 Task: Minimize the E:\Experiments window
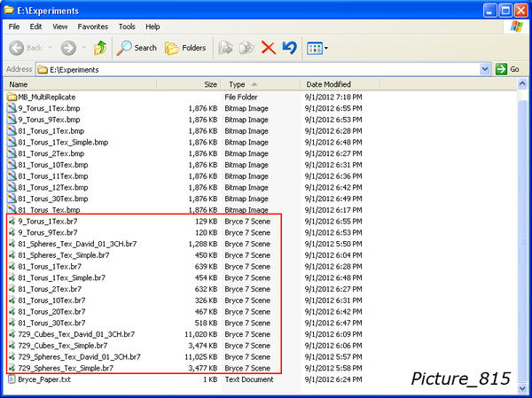click(490, 11)
